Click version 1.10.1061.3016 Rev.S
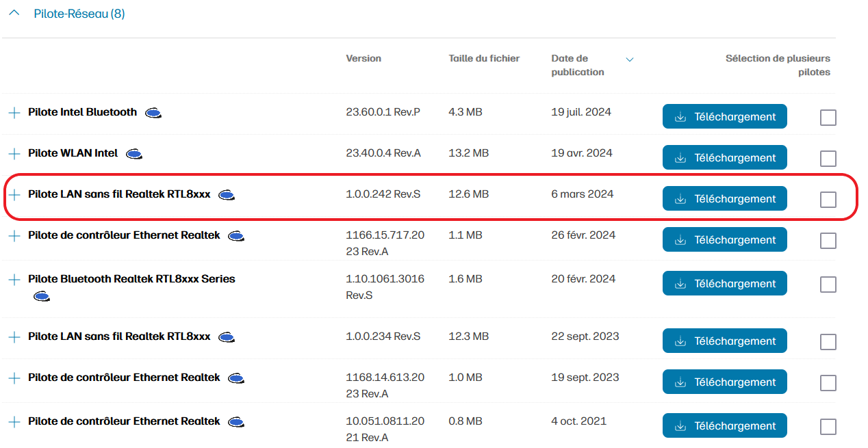Viewport: 868px width, 448px height. 385,287
